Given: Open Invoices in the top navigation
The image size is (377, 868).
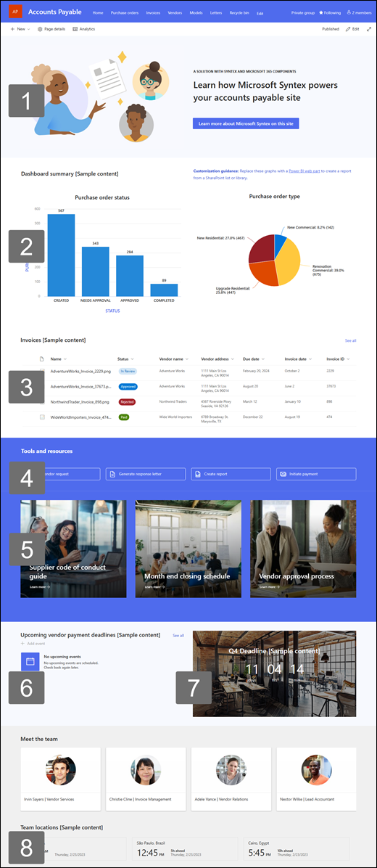Looking at the screenshot, I should tap(153, 12).
